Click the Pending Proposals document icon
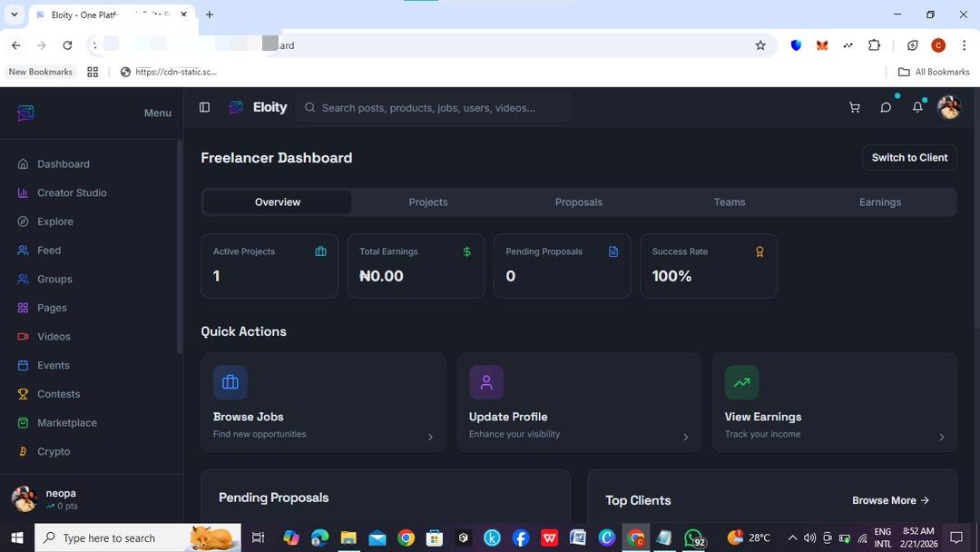This screenshot has width=980, height=552. (613, 251)
